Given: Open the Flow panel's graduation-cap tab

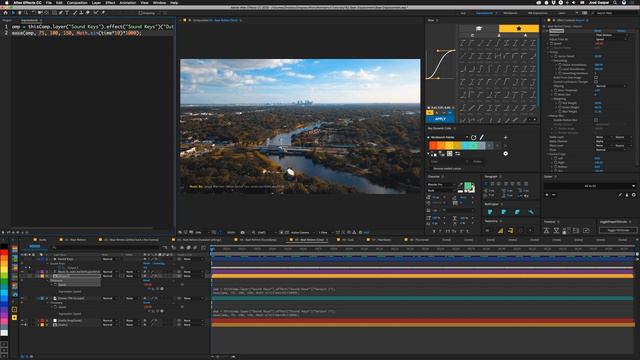Looking at the screenshot, I should (479, 28).
